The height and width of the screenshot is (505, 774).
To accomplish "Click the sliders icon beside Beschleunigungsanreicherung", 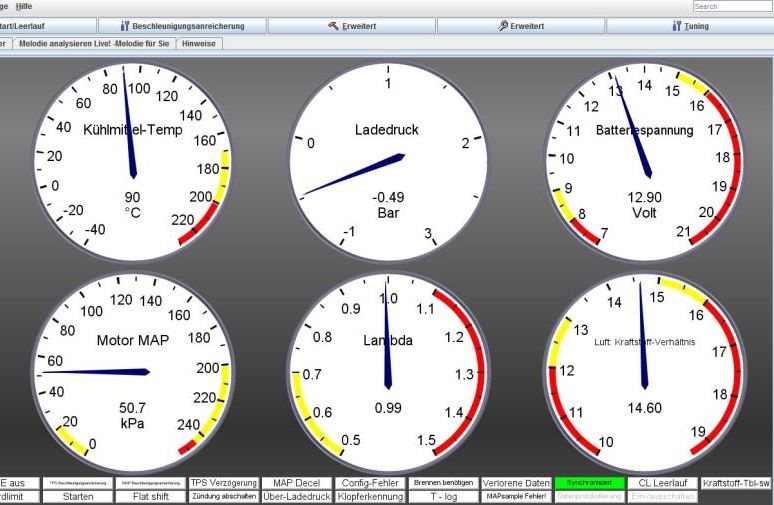I will pos(125,26).
